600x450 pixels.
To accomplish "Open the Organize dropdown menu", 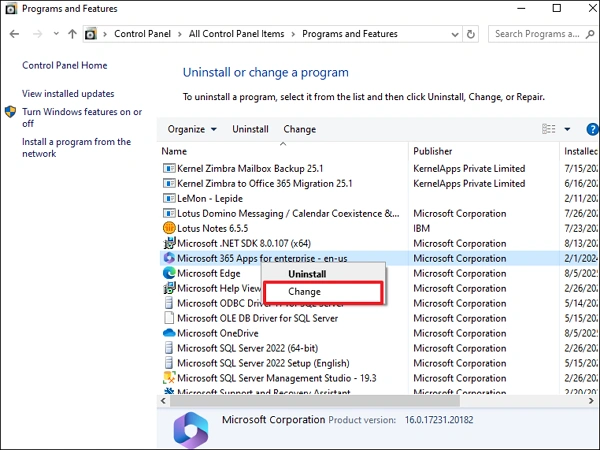I will (192, 129).
